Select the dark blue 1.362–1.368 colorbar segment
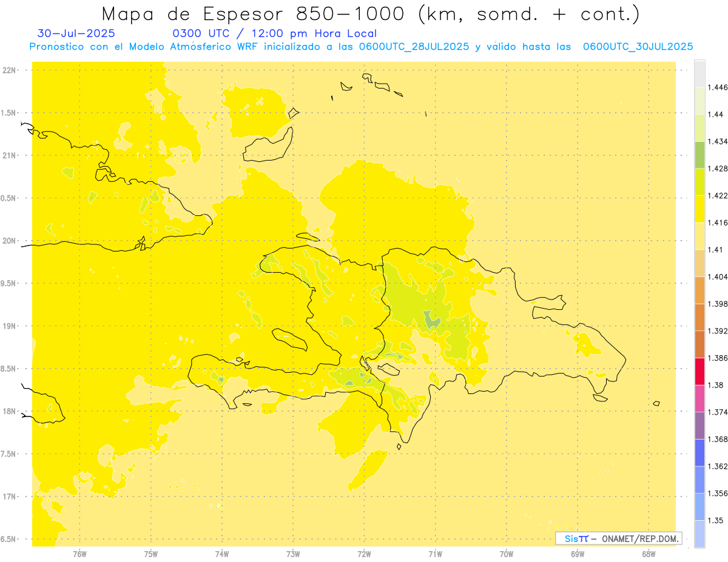The image size is (728, 562). click(x=699, y=452)
